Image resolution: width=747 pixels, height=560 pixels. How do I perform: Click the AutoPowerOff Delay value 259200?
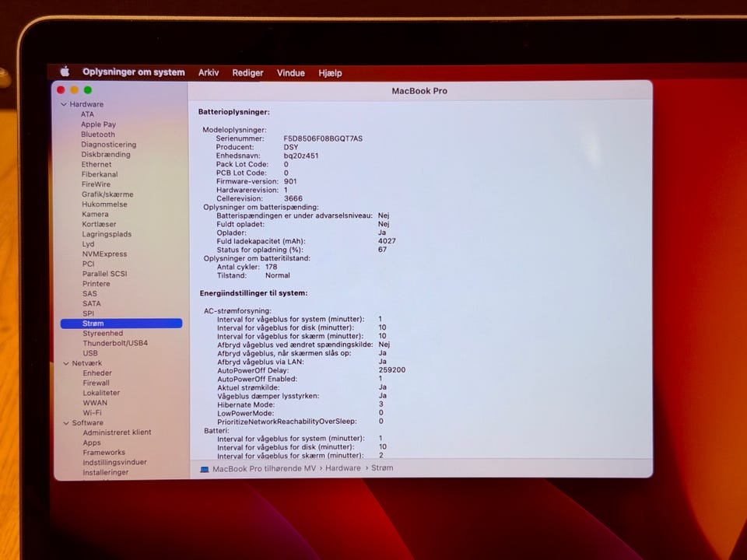pos(392,370)
